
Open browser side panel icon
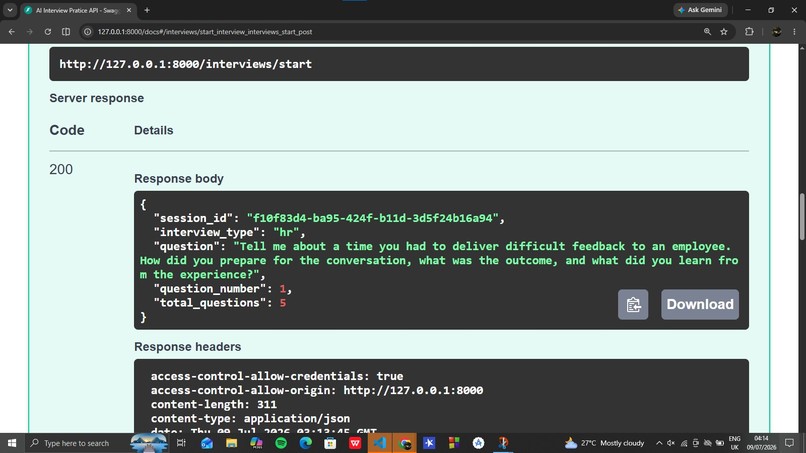click(x=66, y=32)
